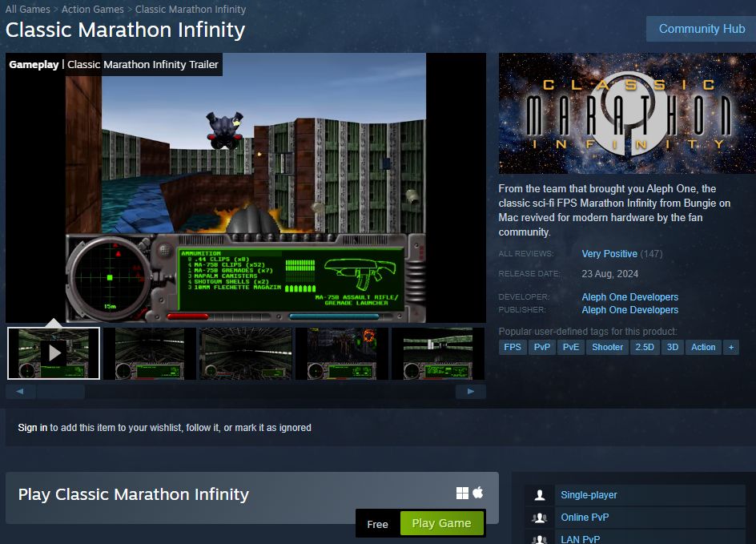This screenshot has height=544, width=756.
Task: Open the LAN PvP feature link
Action: (581, 539)
